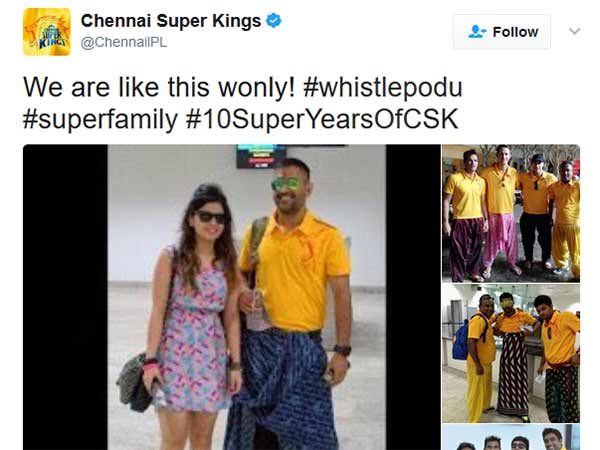The image size is (600, 450).
Task: Open the #superfamily hashtag
Action: tap(100, 119)
